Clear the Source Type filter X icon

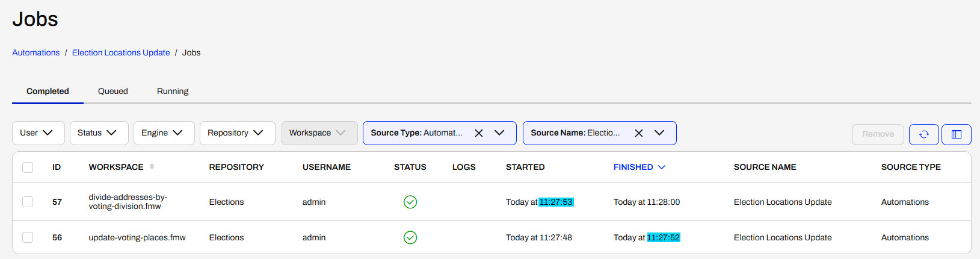479,133
